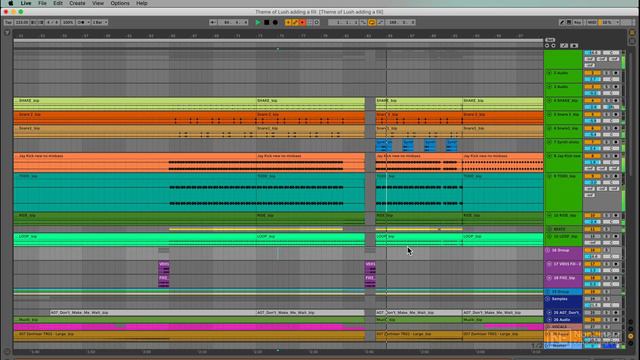
Task: Click the 4 / 4 time signature field
Action: coord(52,22)
